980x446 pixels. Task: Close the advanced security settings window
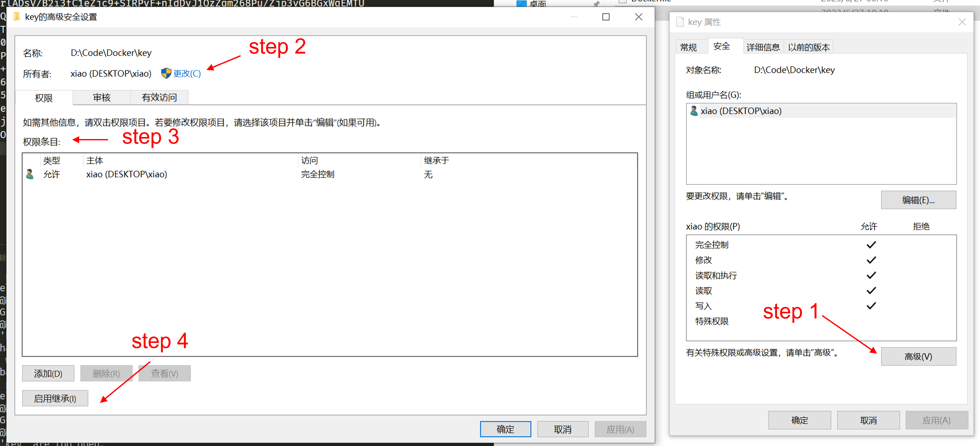[x=638, y=17]
